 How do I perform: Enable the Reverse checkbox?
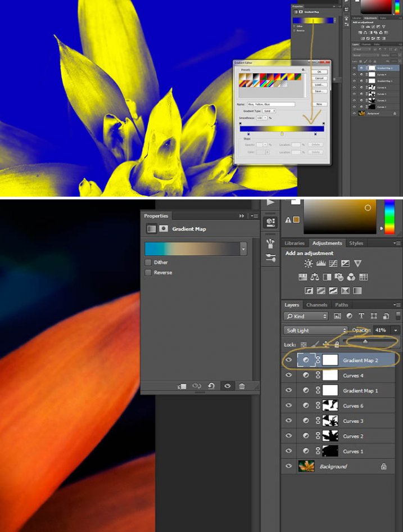point(148,273)
